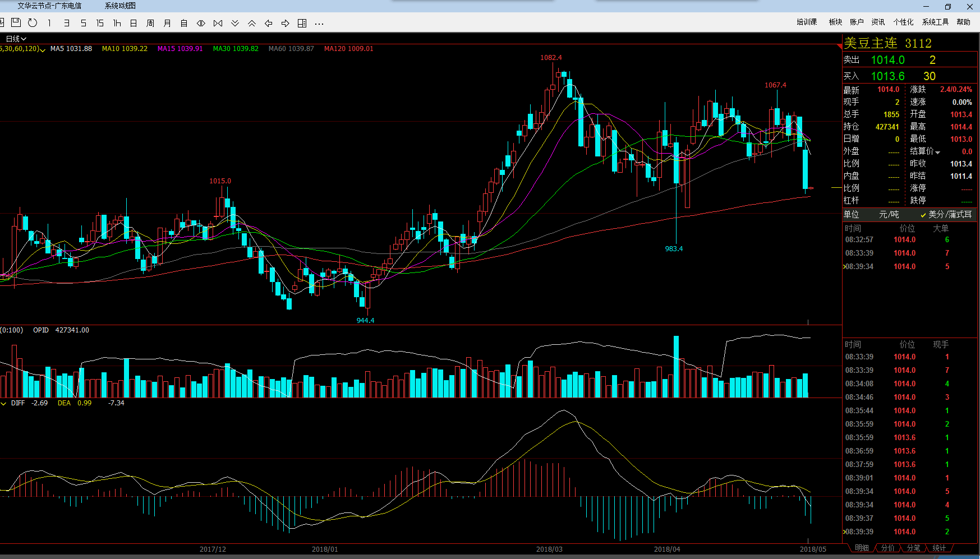Open the 资讯 menu item
980x559 pixels.
(x=878, y=22)
